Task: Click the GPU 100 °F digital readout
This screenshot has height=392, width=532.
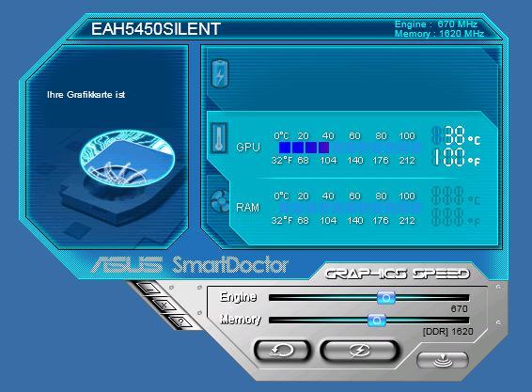Action: [456, 157]
